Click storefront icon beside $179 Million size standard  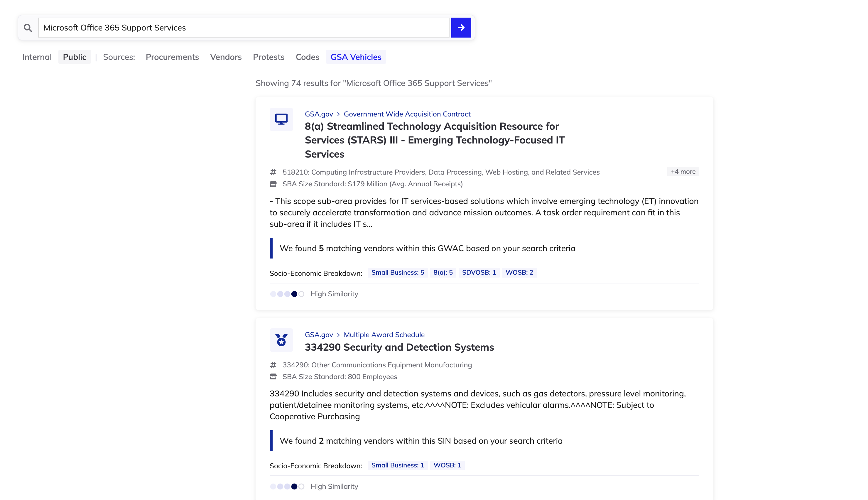[273, 184]
